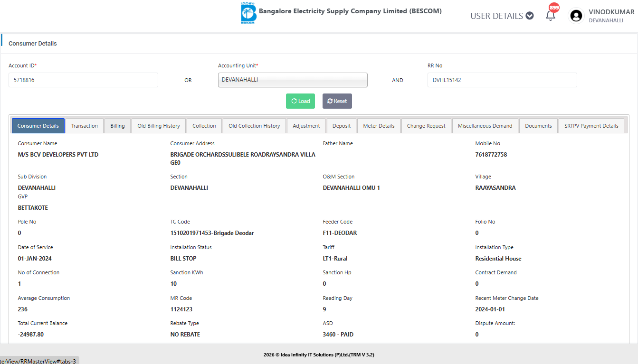Open the Accounting Unit combo box

click(293, 80)
